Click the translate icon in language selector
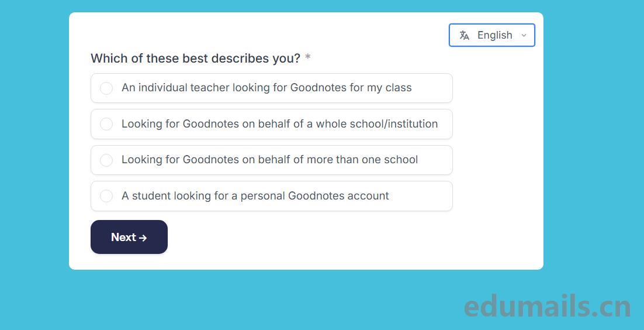Screen dimensions: 644x330 pos(465,35)
